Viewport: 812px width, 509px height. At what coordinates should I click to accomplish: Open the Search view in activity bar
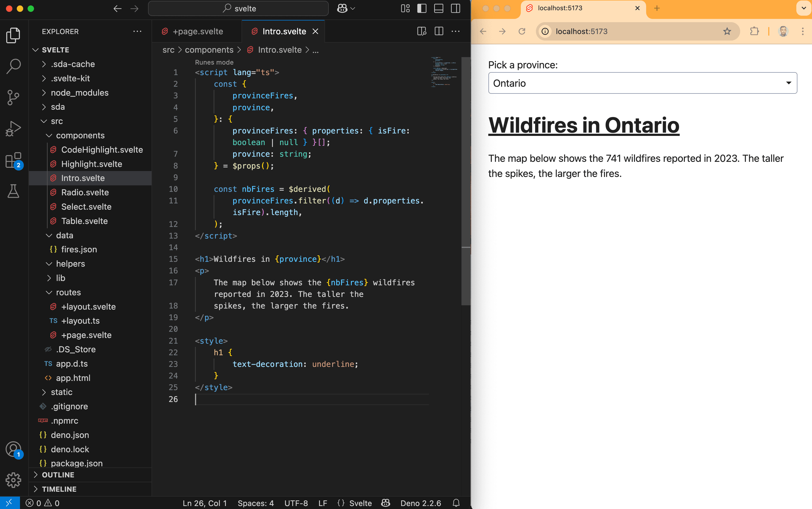[x=14, y=66]
